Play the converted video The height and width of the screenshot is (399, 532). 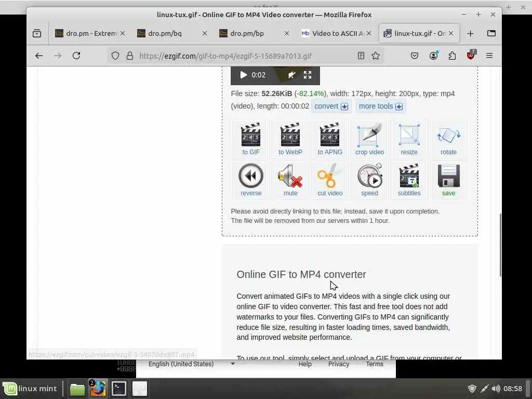243,75
